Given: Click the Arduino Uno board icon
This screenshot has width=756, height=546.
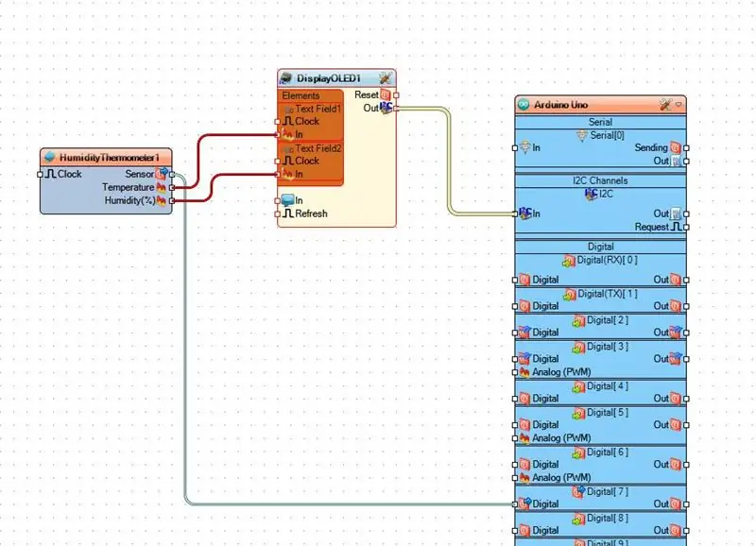Looking at the screenshot, I should point(524,105).
